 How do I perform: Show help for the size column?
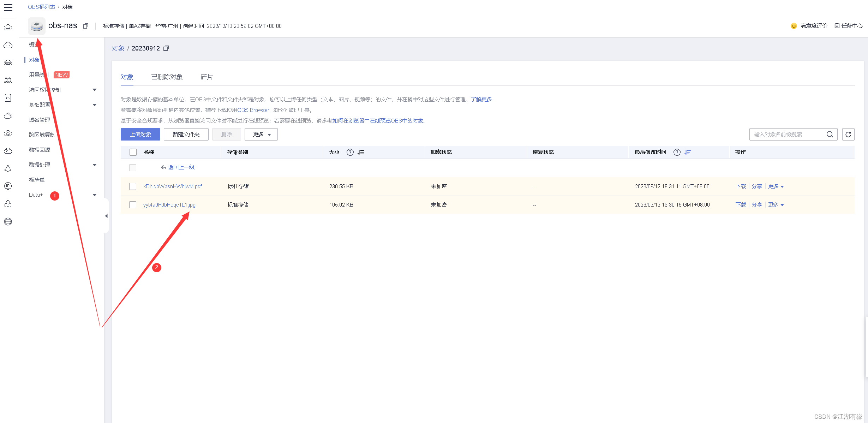[350, 152]
